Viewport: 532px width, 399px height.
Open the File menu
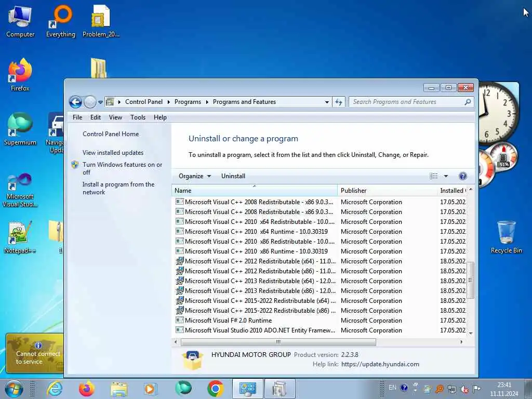[77, 117]
